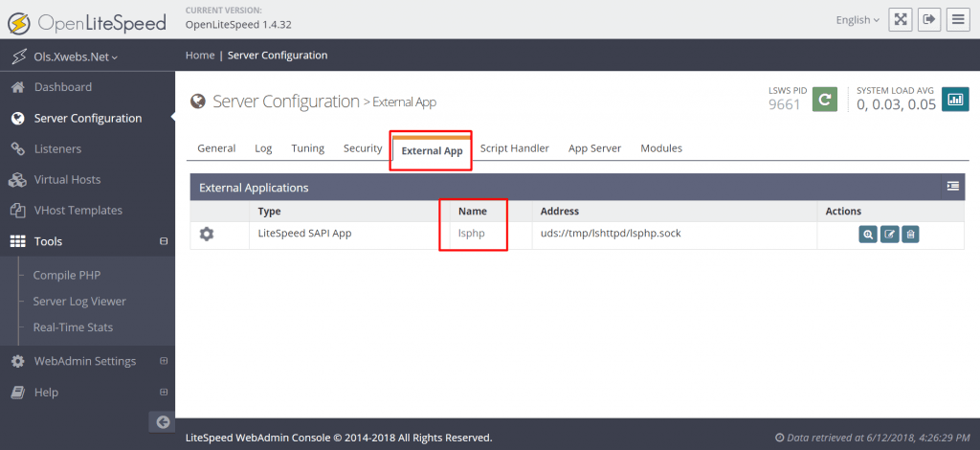Viewport: 980px width, 450px height.
Task: Collapse the sidebar with the arrow button
Action: 162,422
